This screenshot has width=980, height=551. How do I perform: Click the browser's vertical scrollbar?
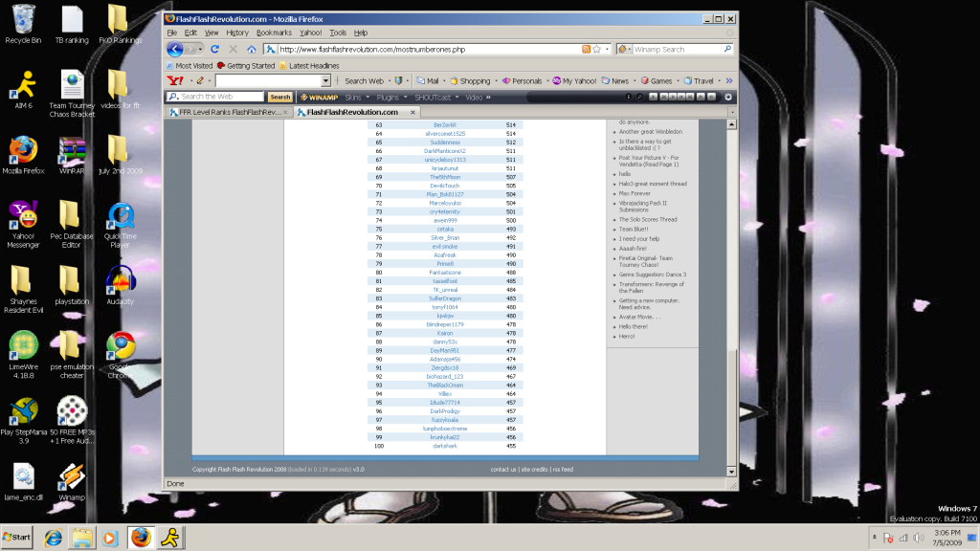pos(733,287)
